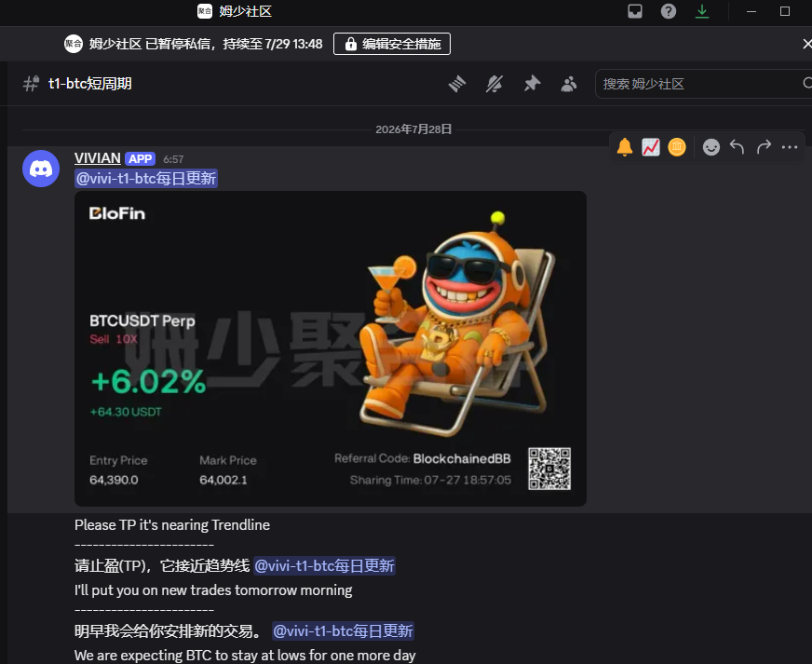
Task: Click 'I'll put you on new trades' text
Action: point(213,590)
